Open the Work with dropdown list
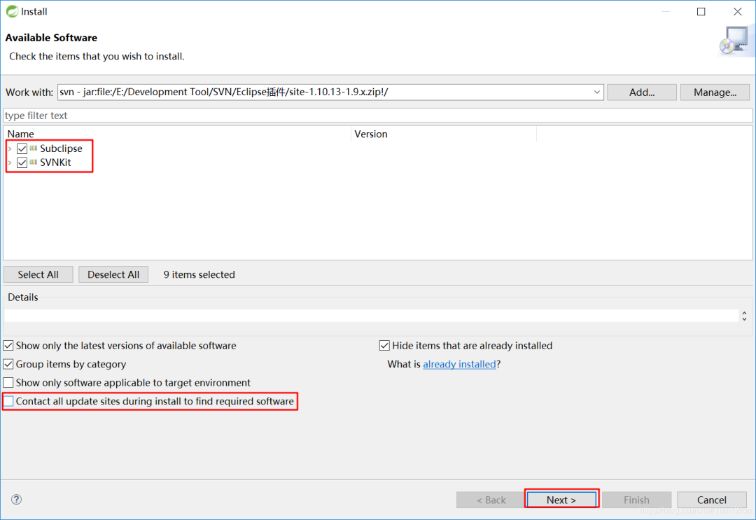 click(x=596, y=92)
